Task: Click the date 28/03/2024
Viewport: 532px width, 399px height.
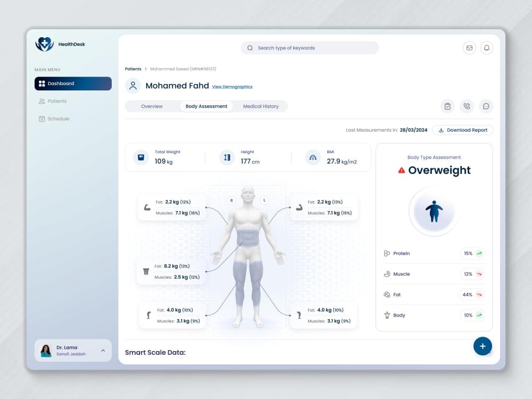Action: tap(413, 130)
